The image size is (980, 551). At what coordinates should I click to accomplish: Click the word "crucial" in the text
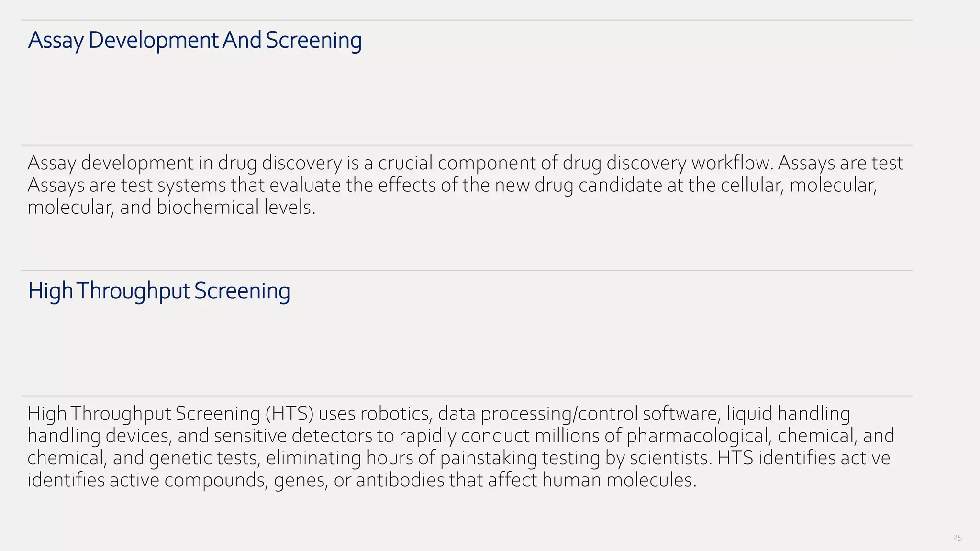[x=405, y=163]
